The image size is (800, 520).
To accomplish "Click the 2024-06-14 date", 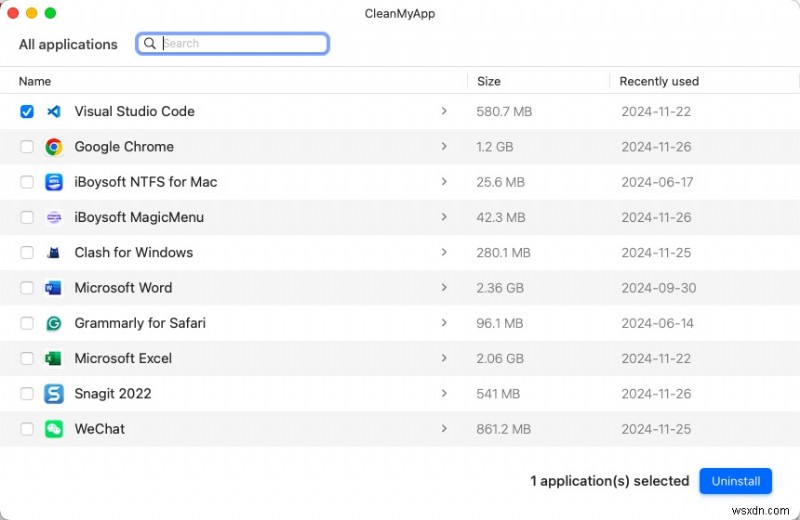I will pos(657,323).
